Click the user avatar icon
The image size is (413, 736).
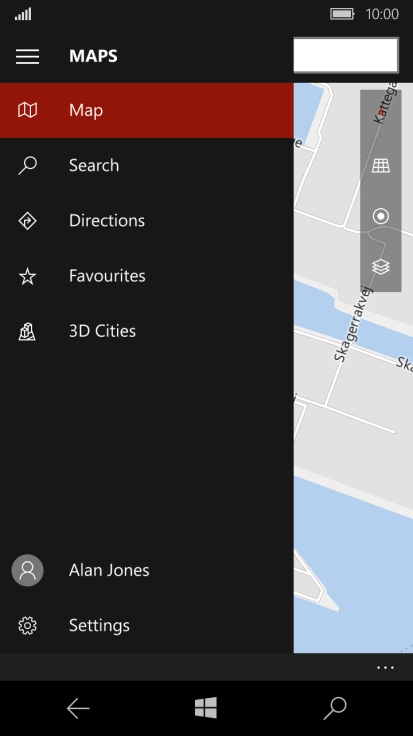pyautogui.click(x=27, y=570)
